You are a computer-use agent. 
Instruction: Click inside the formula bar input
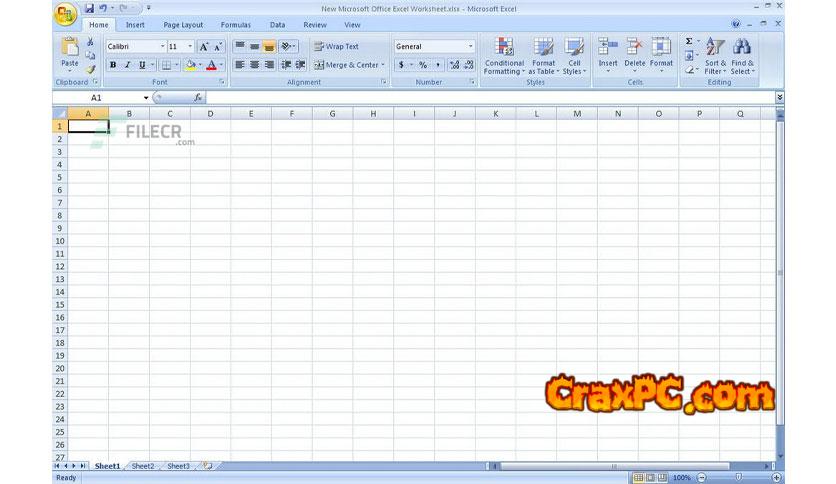480,98
